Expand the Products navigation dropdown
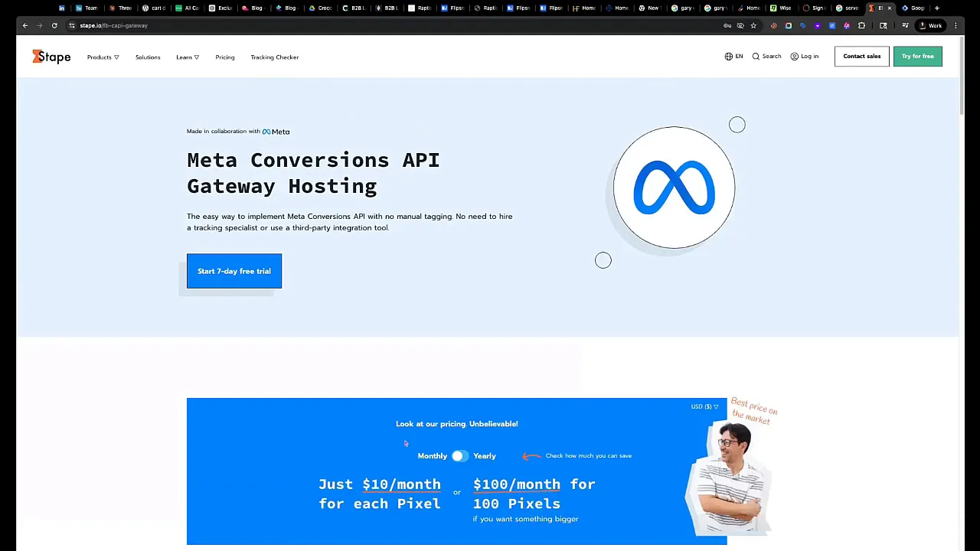The height and width of the screenshot is (551, 980). pos(103,57)
